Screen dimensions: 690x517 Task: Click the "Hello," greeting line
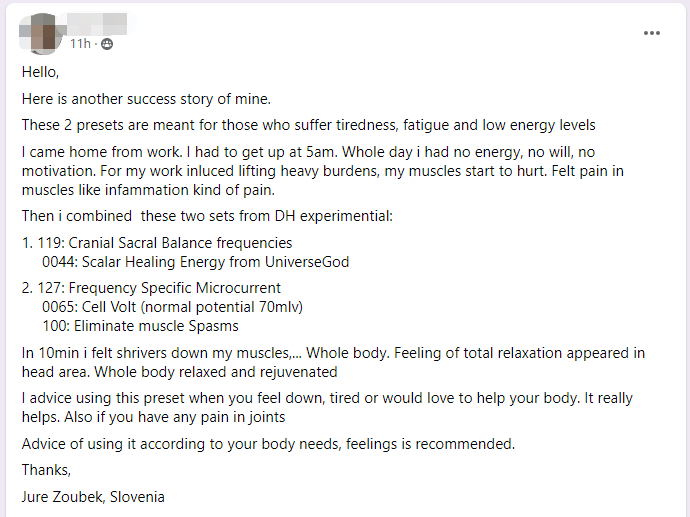[41, 72]
